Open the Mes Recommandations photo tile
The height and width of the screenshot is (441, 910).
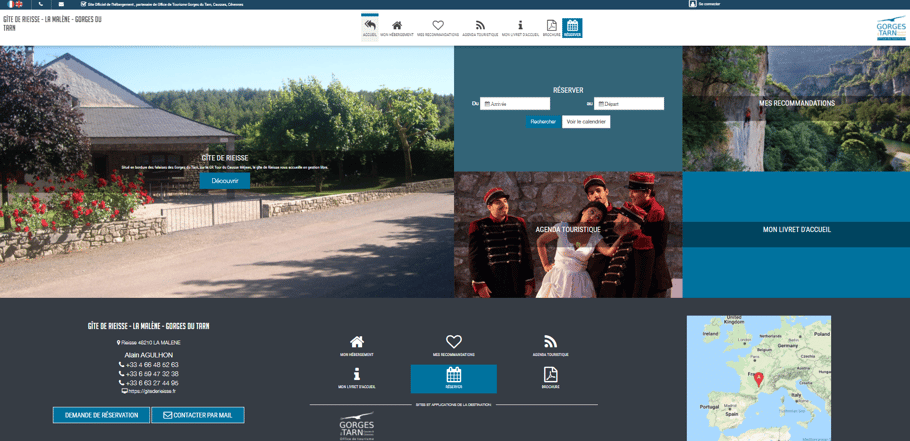[796, 109]
